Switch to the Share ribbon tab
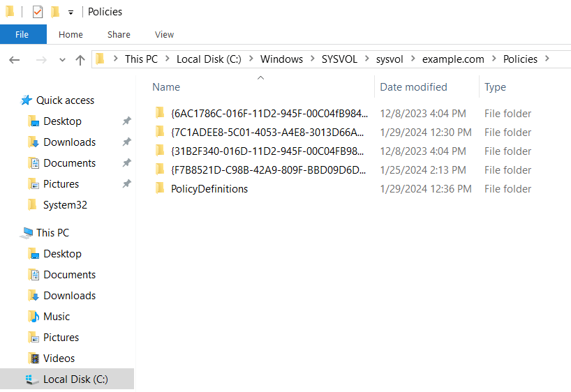Screen dimensions: 571x392 tap(119, 34)
